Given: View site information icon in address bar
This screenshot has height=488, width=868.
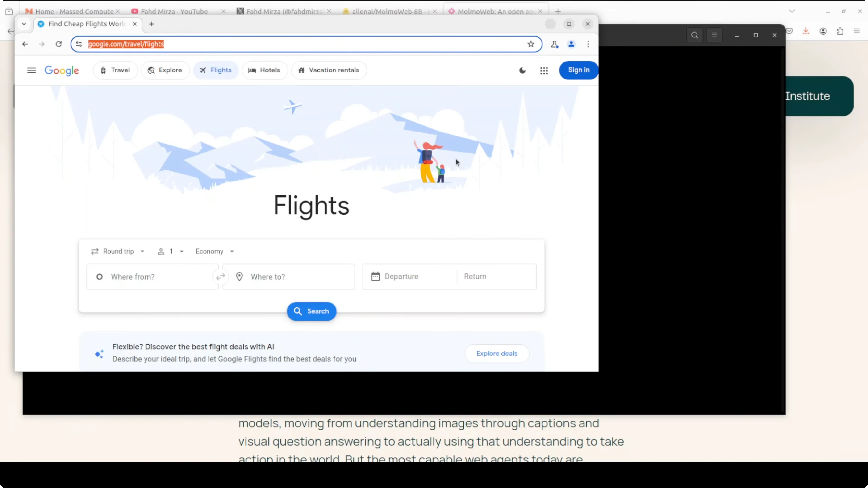Looking at the screenshot, I should tap(79, 44).
